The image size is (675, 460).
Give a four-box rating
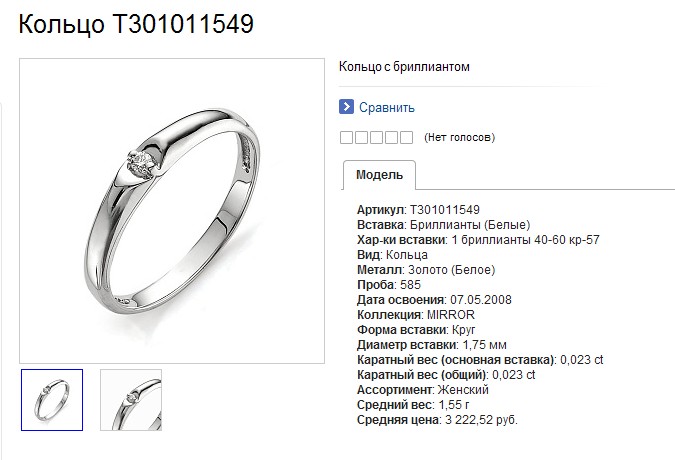pyautogui.click(x=391, y=137)
